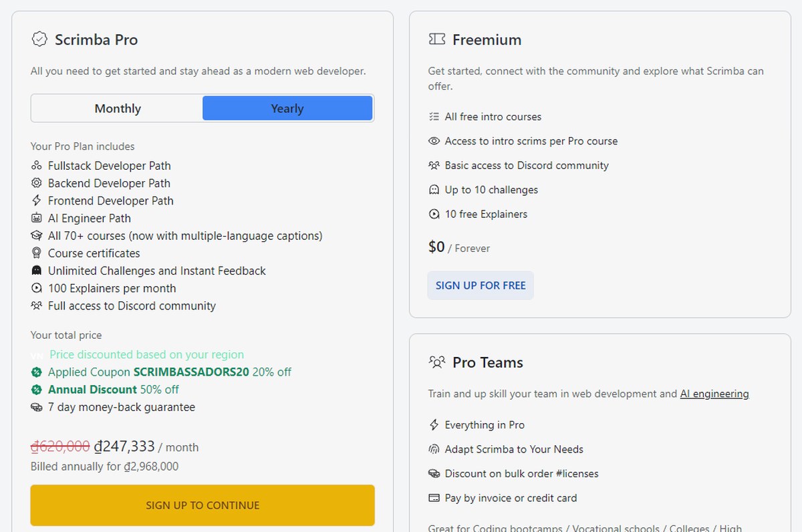Click the Fullstack Developer Path text
Image resolution: width=802 pixels, height=532 pixels.
pos(110,166)
